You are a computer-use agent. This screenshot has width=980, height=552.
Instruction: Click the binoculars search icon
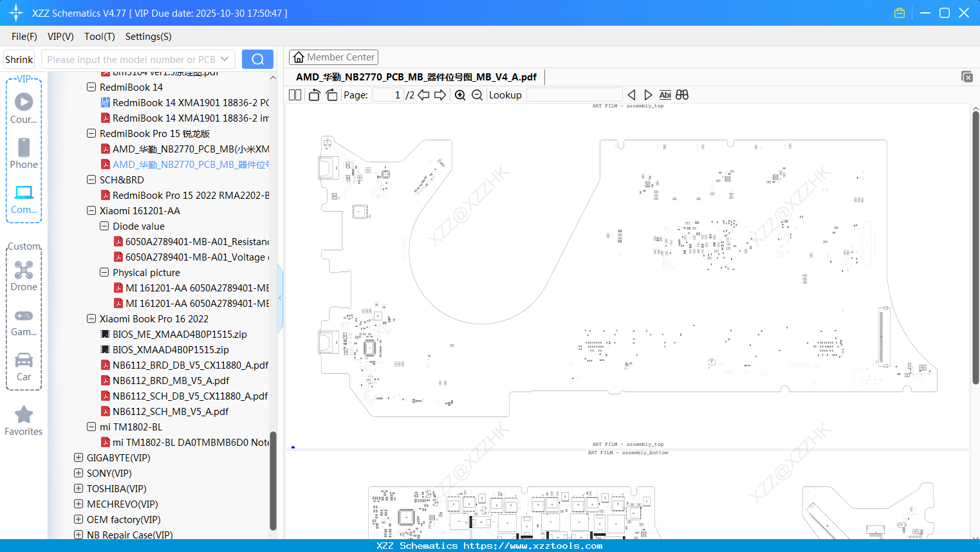click(x=682, y=95)
